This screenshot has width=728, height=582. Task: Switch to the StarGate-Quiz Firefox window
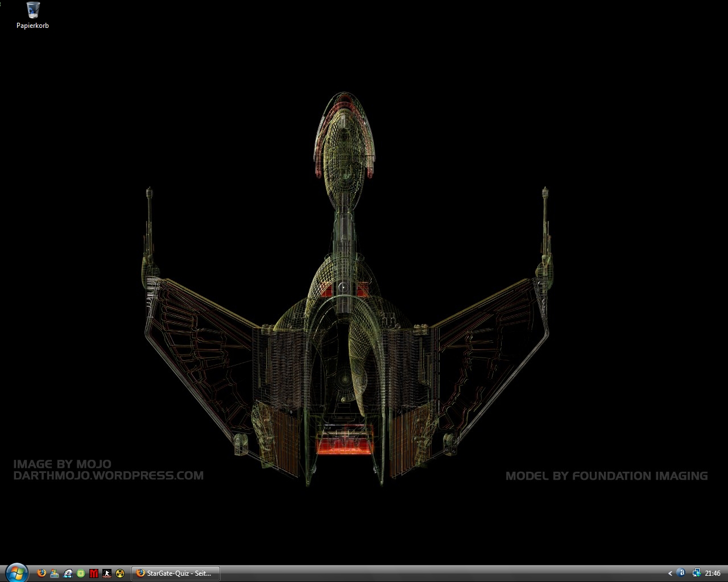click(175, 573)
